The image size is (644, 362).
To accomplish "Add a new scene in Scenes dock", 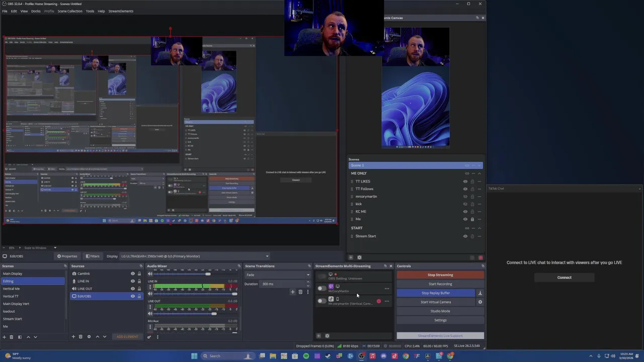I will pyautogui.click(x=5, y=337).
